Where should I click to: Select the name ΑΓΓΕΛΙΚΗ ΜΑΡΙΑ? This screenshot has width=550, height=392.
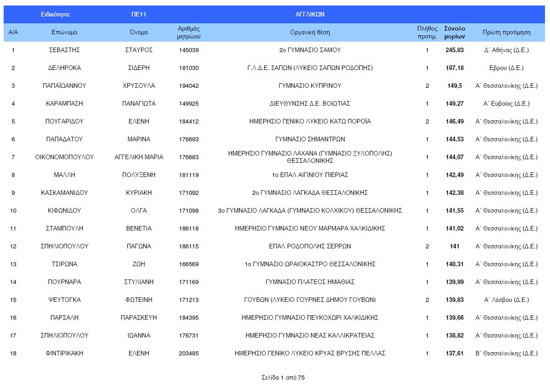point(139,157)
